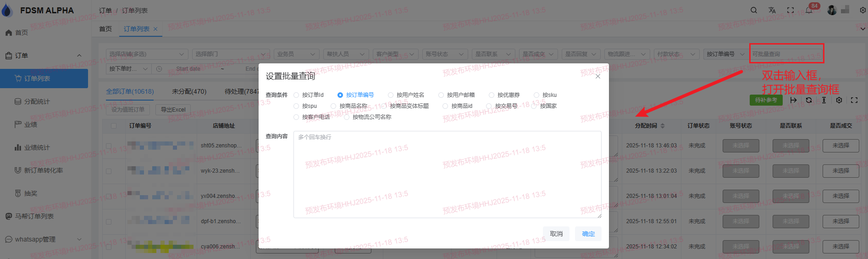Select the 按用户姓名 radio option
The height and width of the screenshot is (259, 868).
(x=391, y=95)
